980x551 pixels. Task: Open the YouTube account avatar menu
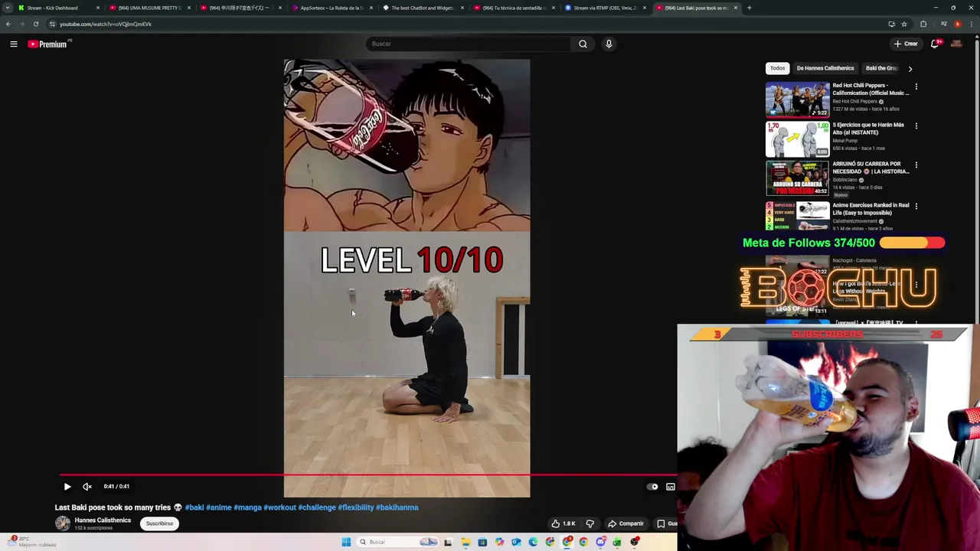point(956,44)
